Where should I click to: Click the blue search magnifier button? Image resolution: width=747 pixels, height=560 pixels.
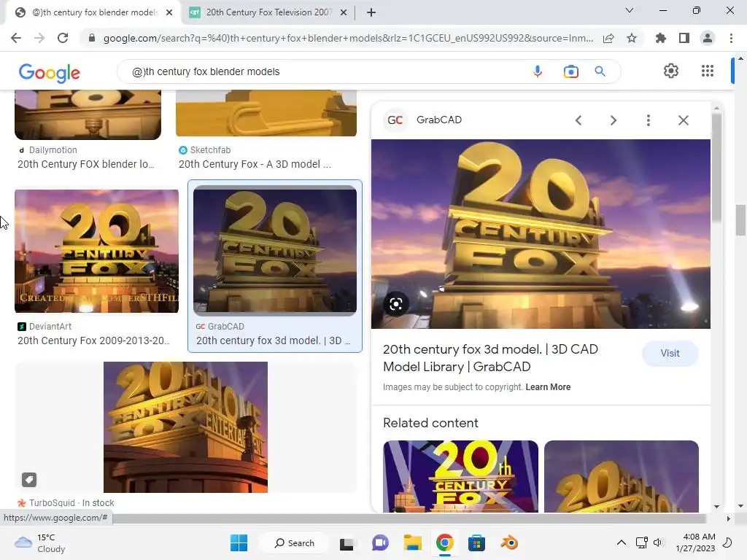600,71
